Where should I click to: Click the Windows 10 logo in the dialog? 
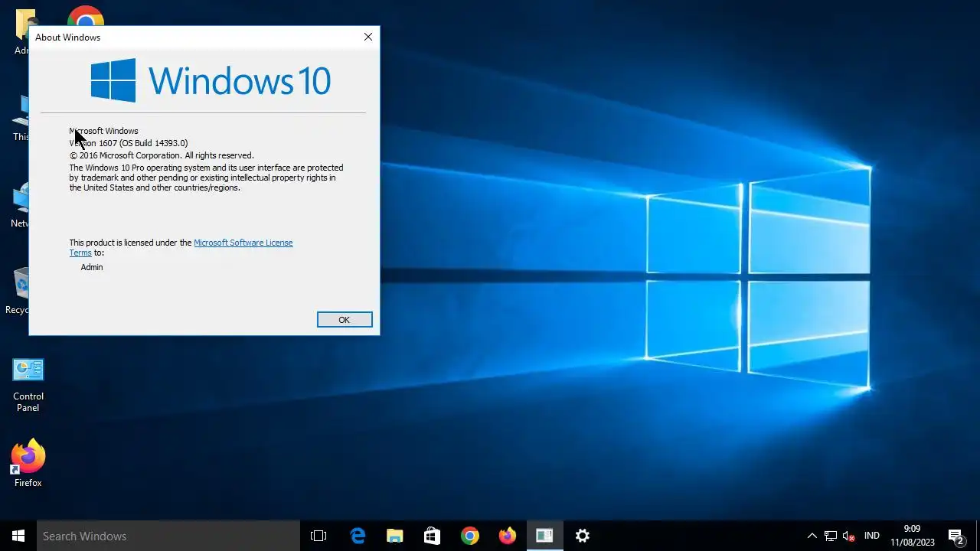(x=211, y=80)
